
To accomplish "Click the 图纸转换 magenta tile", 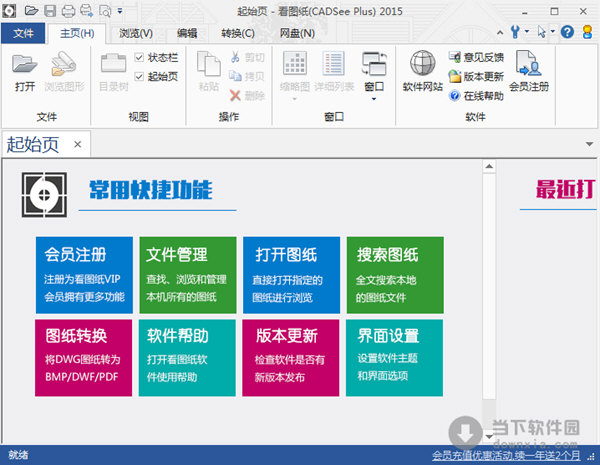I will click(83, 358).
